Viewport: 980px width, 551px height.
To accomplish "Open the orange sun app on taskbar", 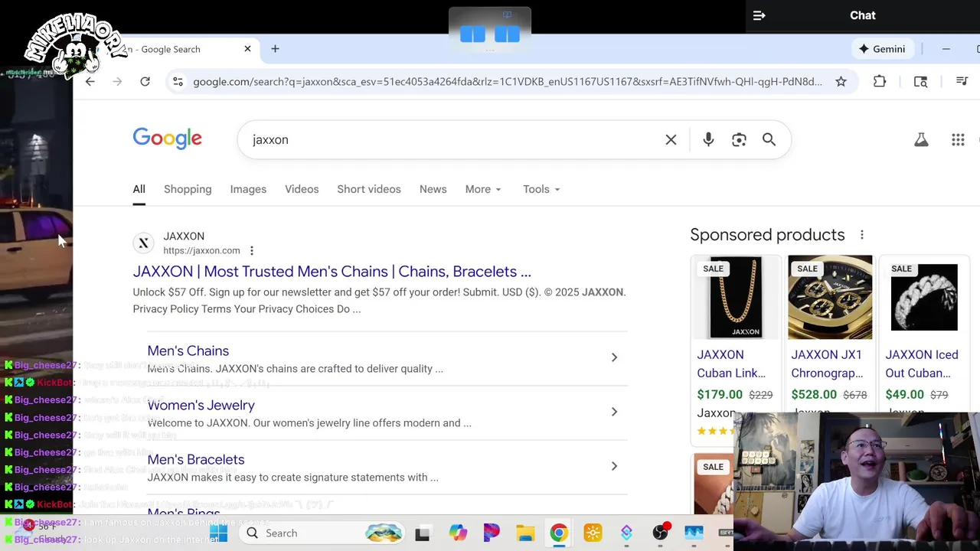I will 593,533.
